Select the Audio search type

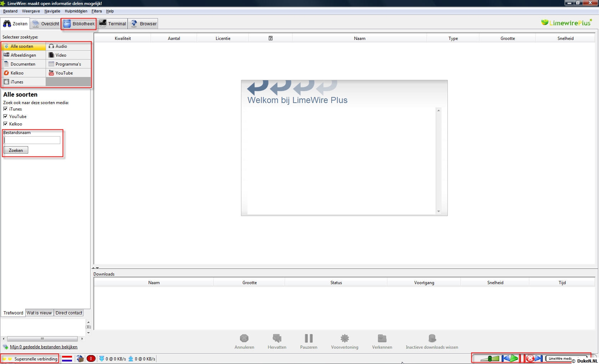68,46
